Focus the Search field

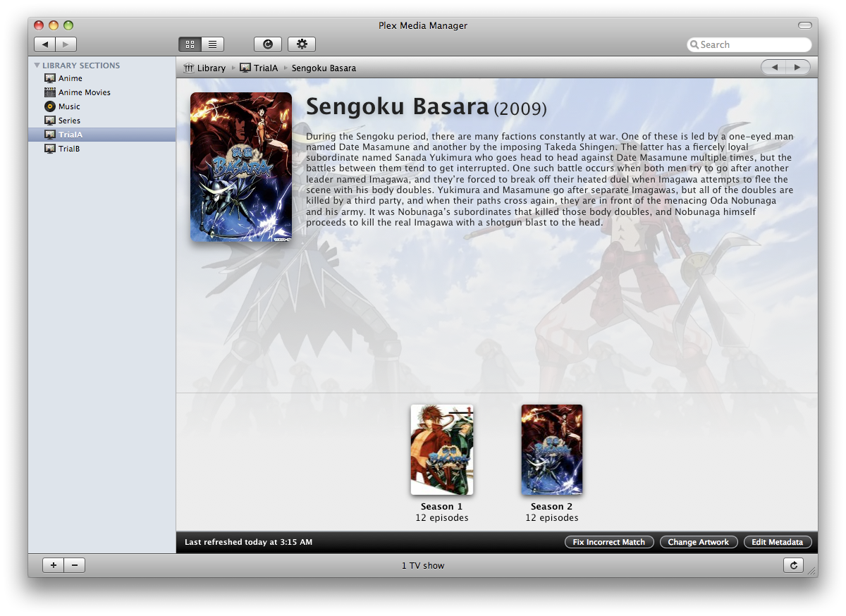(749, 44)
